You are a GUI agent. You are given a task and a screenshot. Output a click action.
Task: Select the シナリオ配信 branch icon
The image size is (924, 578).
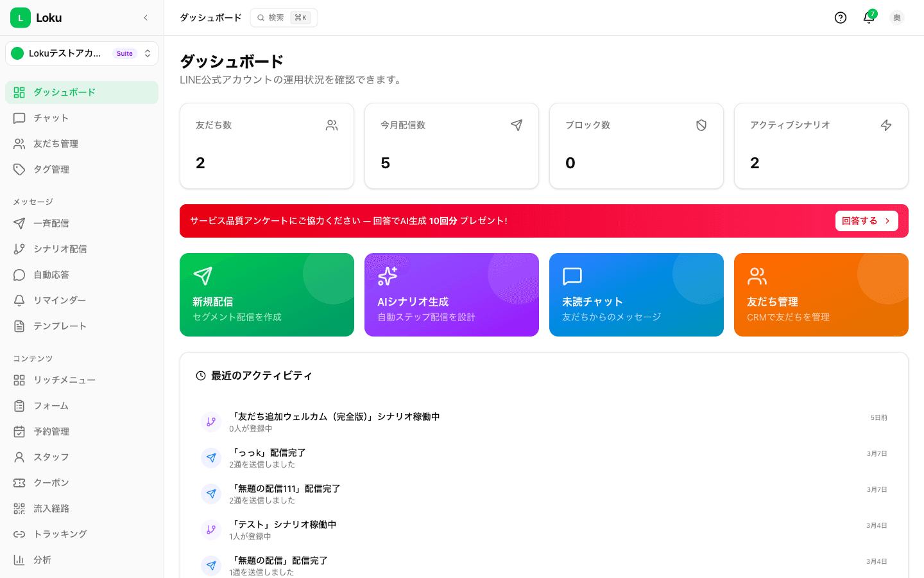pos(20,249)
